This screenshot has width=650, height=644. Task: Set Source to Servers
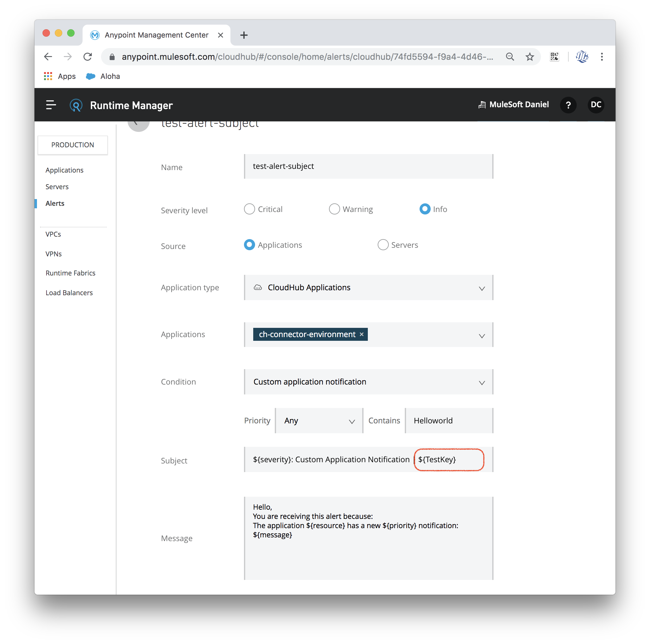pyautogui.click(x=383, y=245)
